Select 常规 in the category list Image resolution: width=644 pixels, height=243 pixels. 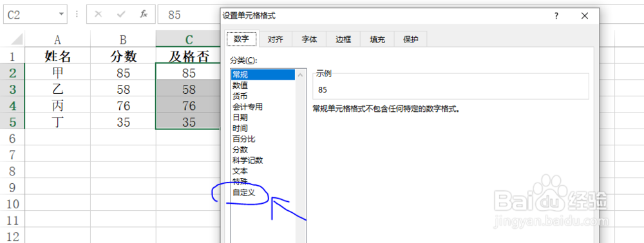(263, 75)
